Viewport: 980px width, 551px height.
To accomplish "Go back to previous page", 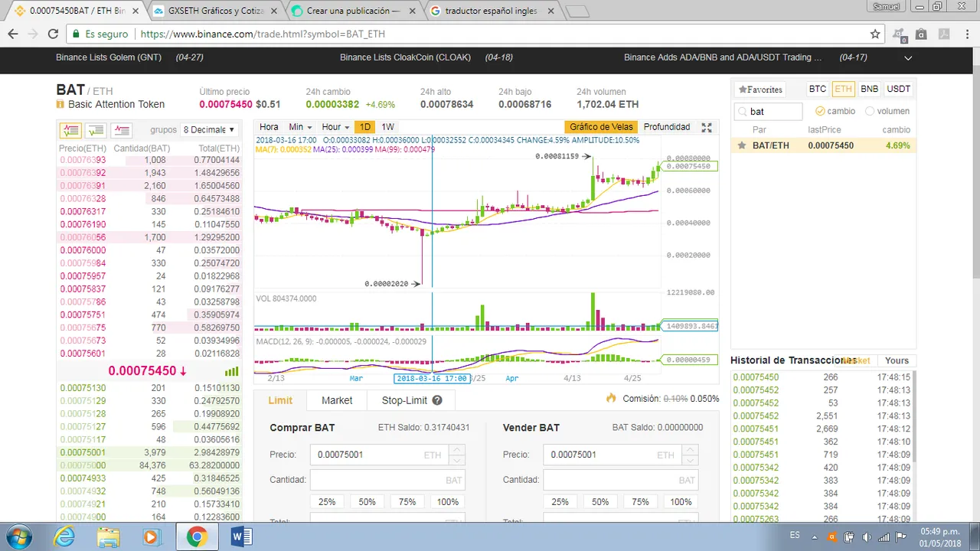I will pos(13,34).
